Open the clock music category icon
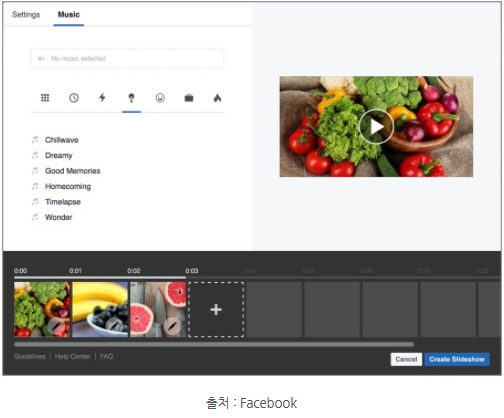This screenshot has width=504, height=418. click(x=74, y=98)
